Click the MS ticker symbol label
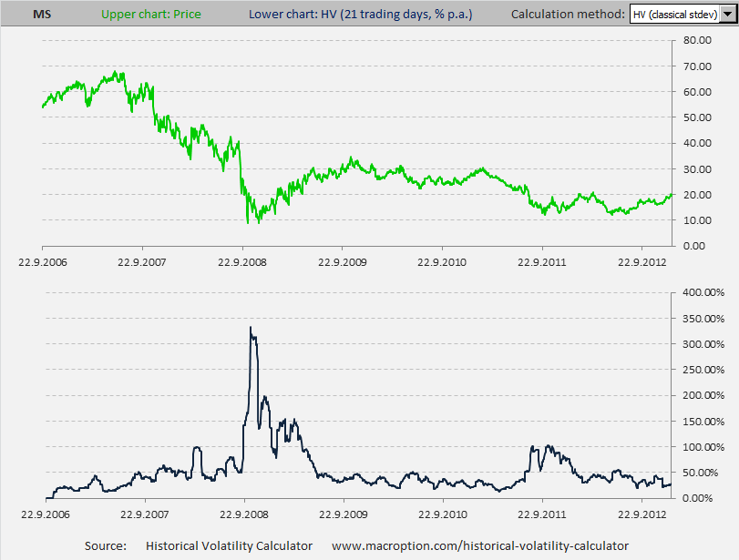The image size is (739, 560). pos(42,15)
